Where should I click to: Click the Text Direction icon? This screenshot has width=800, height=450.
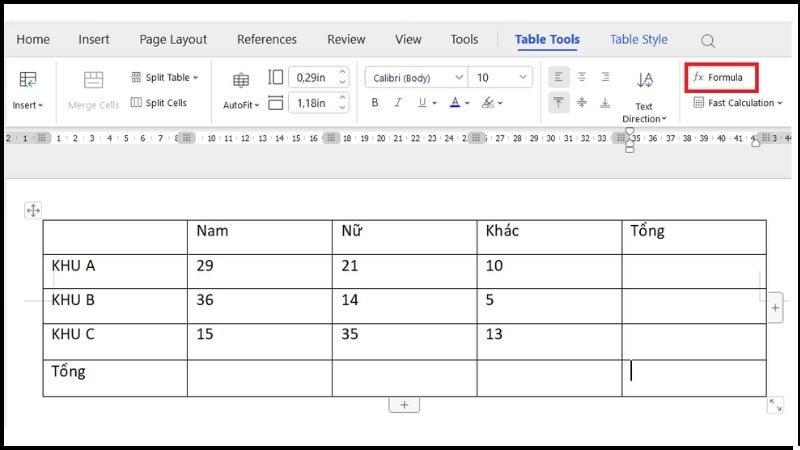coord(644,81)
